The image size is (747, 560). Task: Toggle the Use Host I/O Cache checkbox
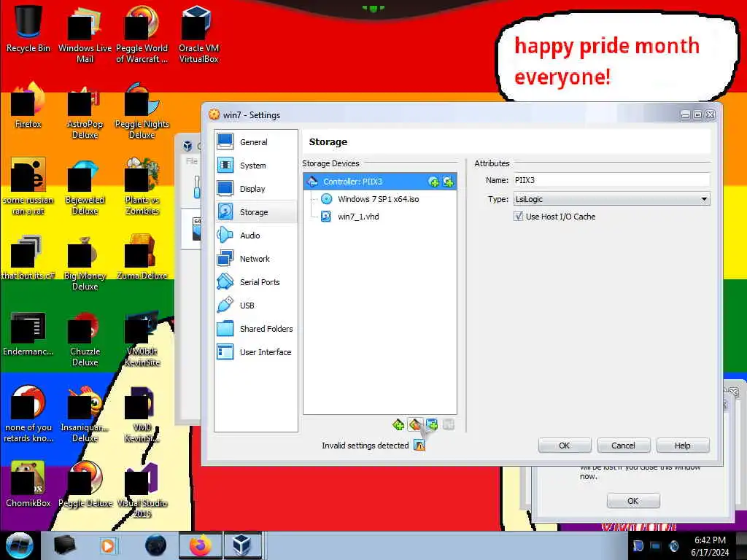tap(519, 217)
